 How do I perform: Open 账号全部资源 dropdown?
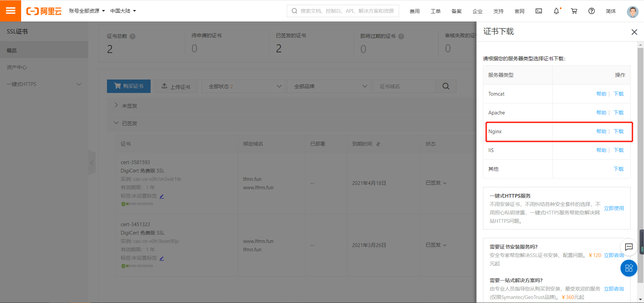click(87, 11)
